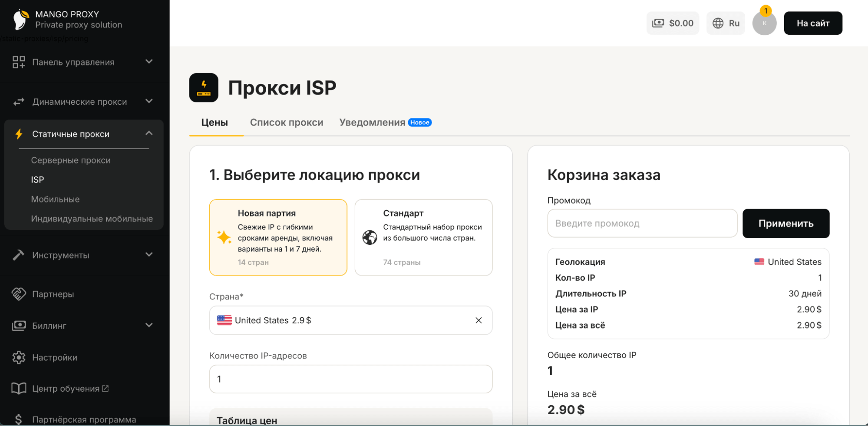The width and height of the screenshot is (868, 426).
Task: Expand the Биллинг chevron
Action: click(x=149, y=325)
